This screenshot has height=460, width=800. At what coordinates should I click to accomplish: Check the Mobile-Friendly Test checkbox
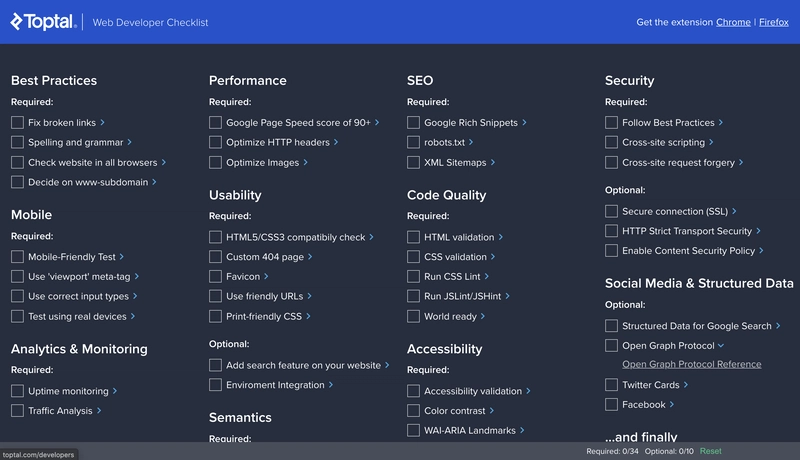point(17,257)
